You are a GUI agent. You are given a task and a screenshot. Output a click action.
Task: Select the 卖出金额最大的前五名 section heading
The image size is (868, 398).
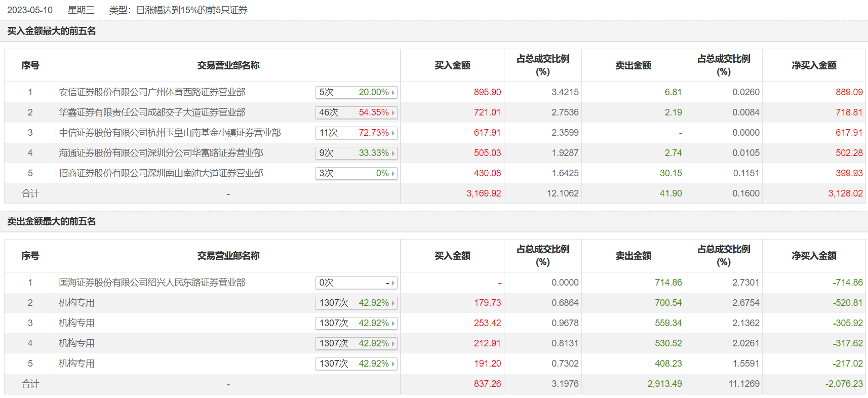(51, 222)
